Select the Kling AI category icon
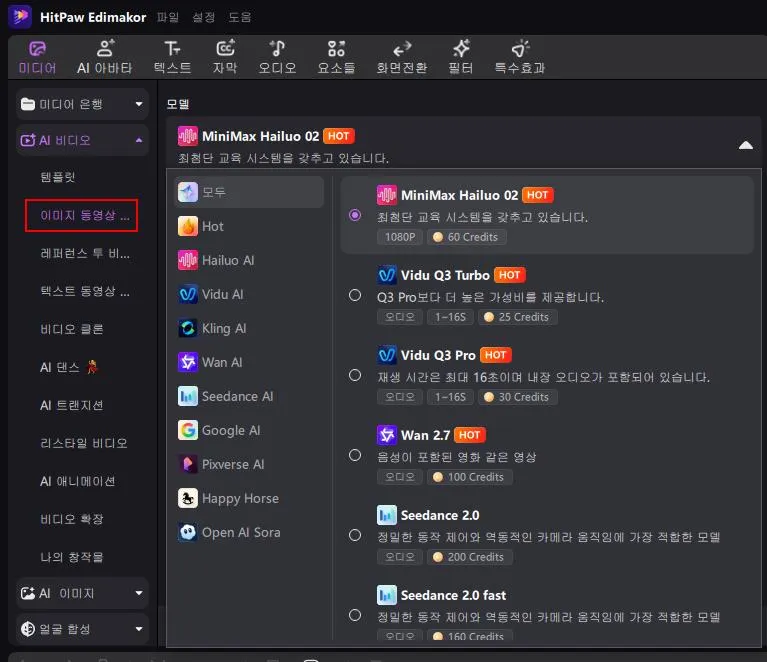Screen dimensions: 767x662 click(x=188, y=328)
